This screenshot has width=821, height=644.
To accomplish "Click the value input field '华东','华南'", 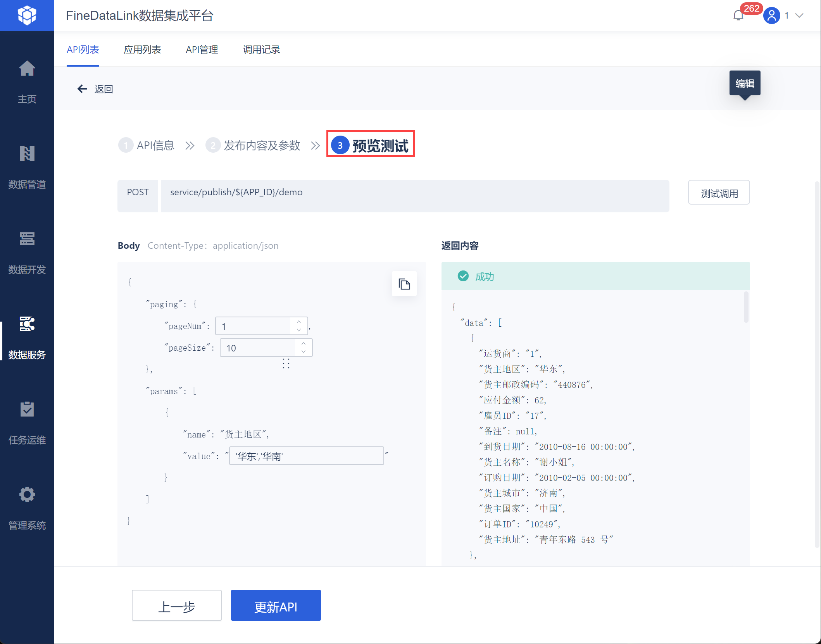I will coord(306,456).
